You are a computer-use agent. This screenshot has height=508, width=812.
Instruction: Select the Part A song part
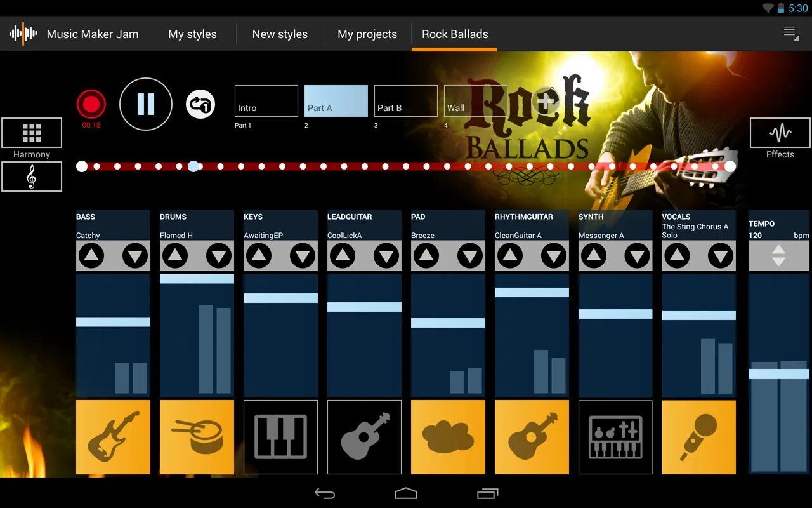[336, 101]
